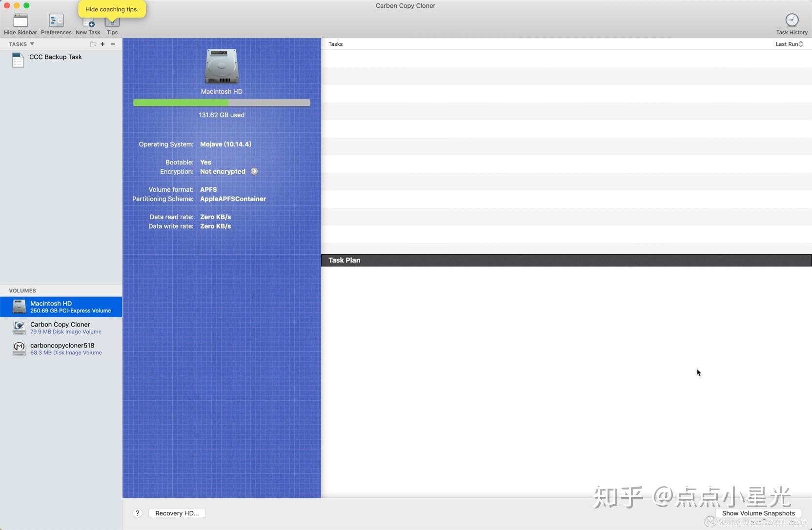Open the Tips panel
Viewport: 812px width, 530px height.
point(112,22)
